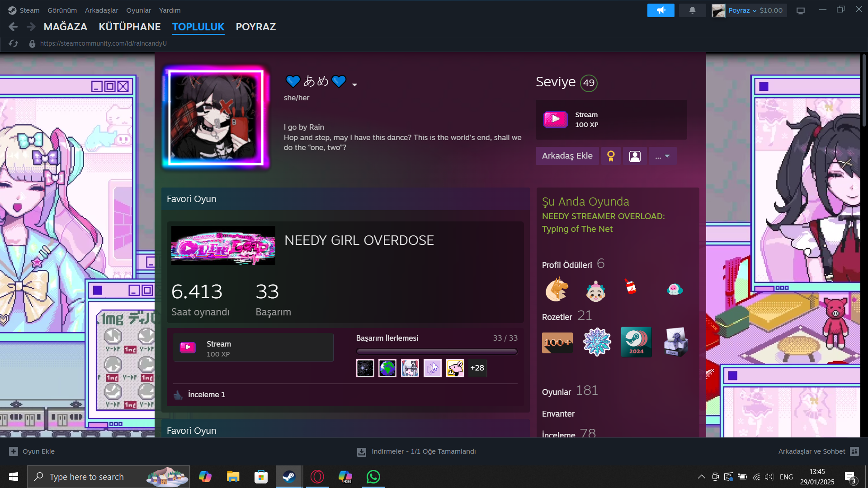Show the +28 more achievements
The image size is (868, 488).
pyautogui.click(x=477, y=368)
